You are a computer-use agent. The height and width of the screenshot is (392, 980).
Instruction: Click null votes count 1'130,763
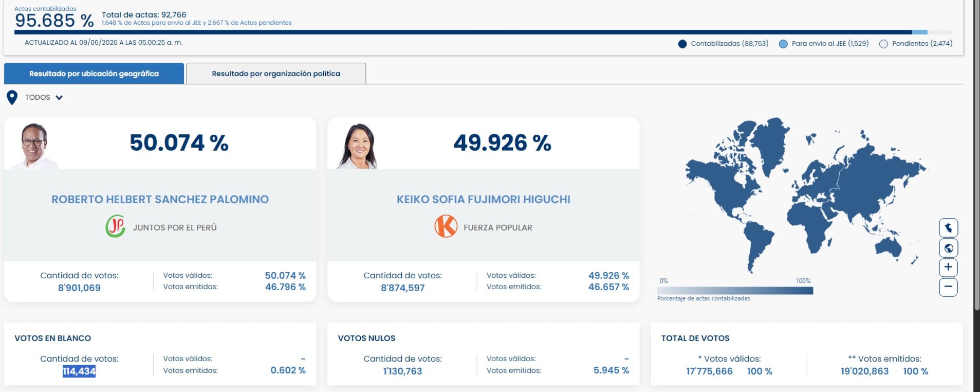click(x=403, y=371)
